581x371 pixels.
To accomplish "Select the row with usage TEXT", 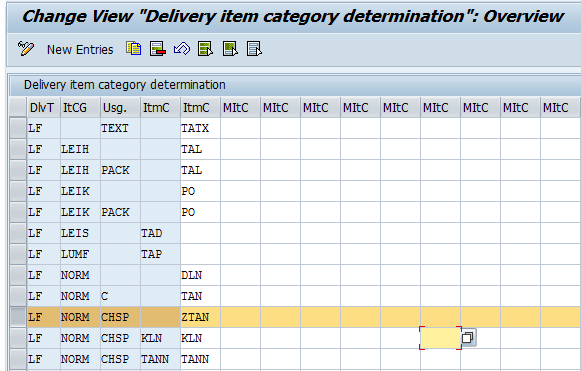I will (x=18, y=128).
